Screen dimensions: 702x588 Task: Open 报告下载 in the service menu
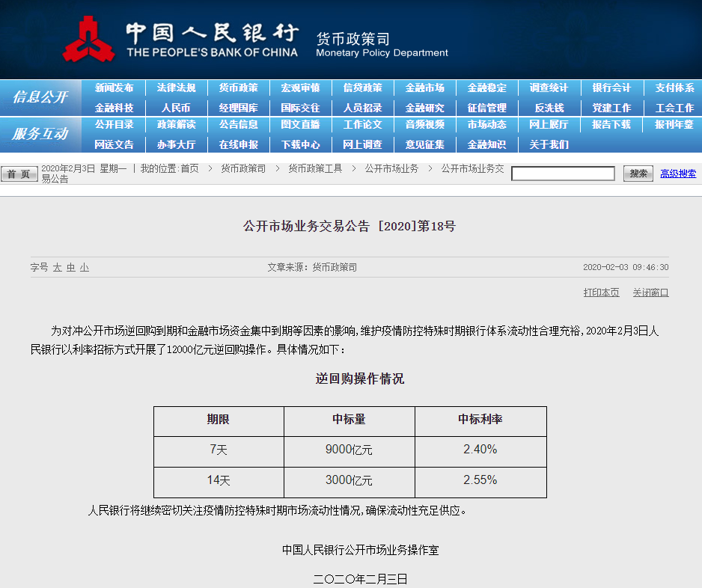611,125
